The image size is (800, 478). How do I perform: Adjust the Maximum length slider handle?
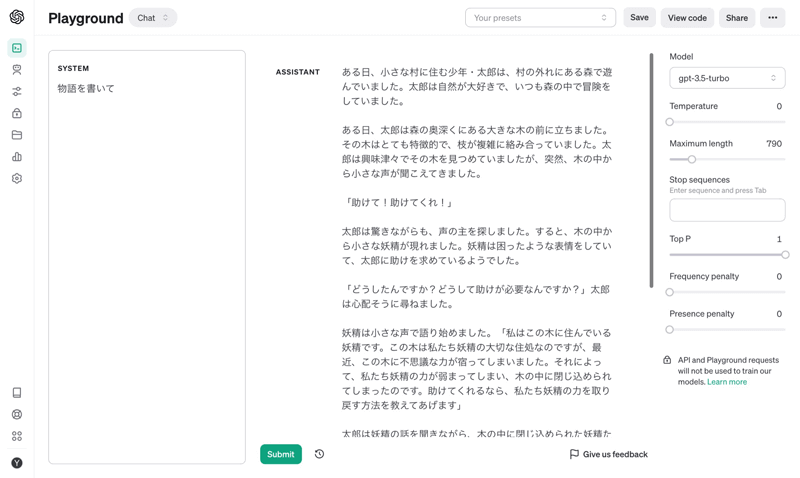click(x=692, y=159)
